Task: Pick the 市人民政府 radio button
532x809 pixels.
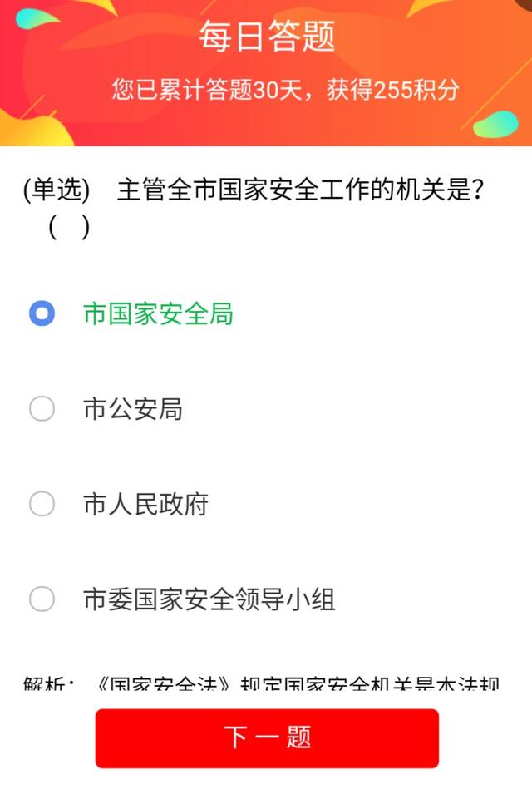Action: click(x=42, y=504)
